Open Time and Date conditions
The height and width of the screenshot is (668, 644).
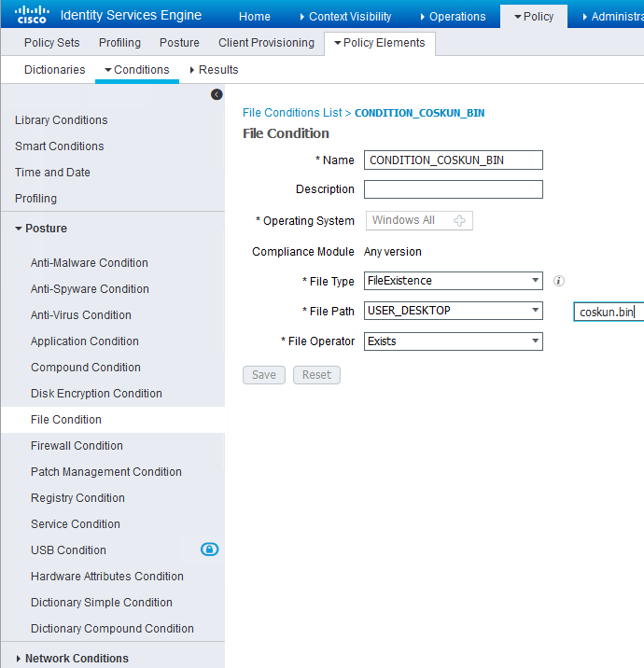(x=52, y=172)
